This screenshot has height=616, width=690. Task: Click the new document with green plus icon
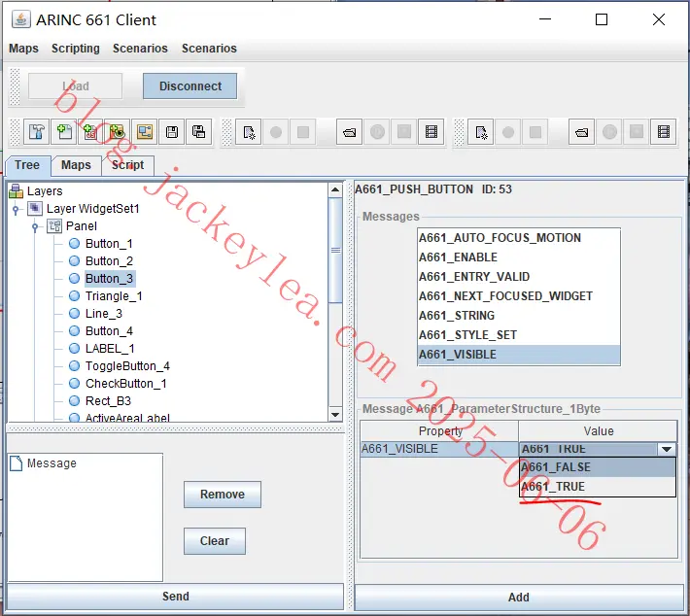point(64,131)
